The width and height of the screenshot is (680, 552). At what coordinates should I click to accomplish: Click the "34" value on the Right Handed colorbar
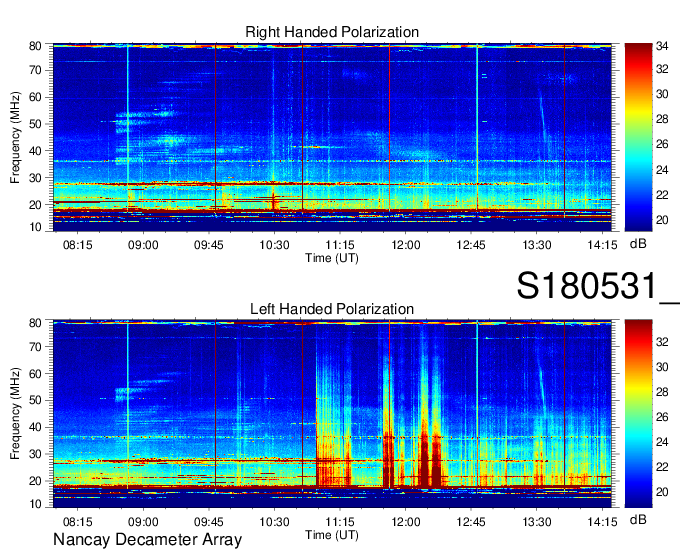click(x=662, y=46)
